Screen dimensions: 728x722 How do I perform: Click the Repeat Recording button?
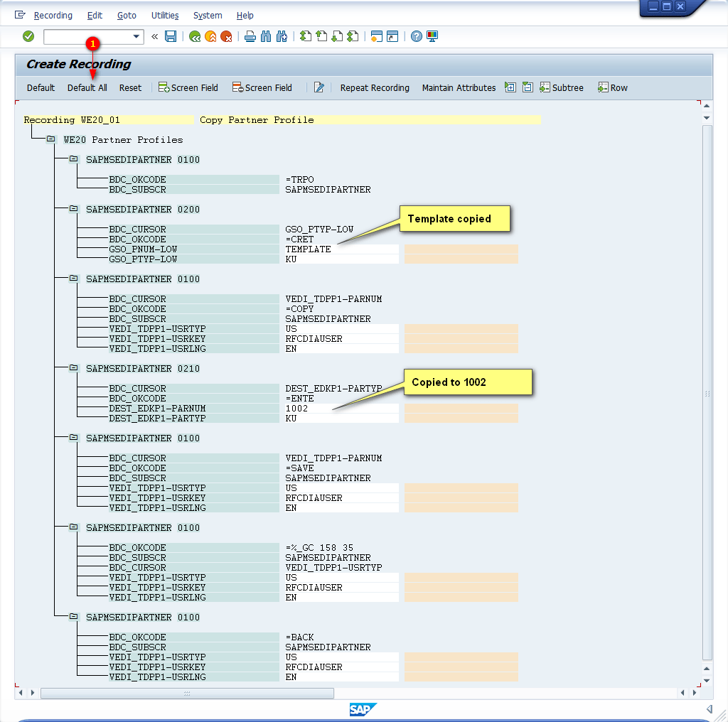point(375,87)
